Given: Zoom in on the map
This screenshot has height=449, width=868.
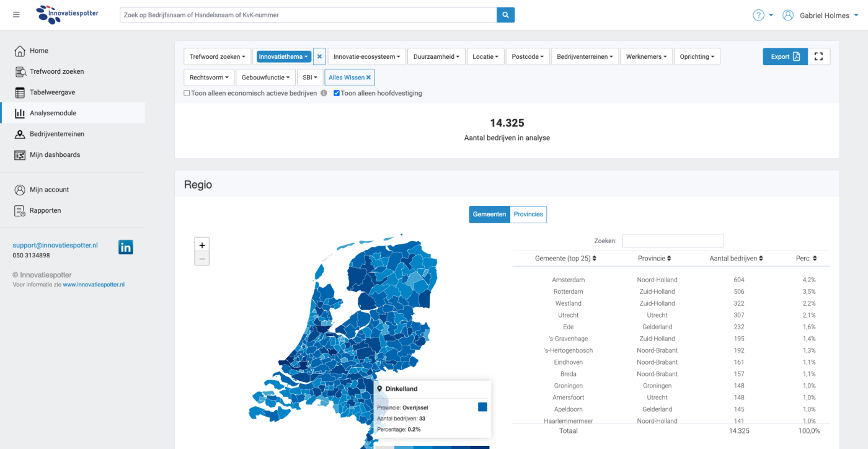Looking at the screenshot, I should point(201,245).
